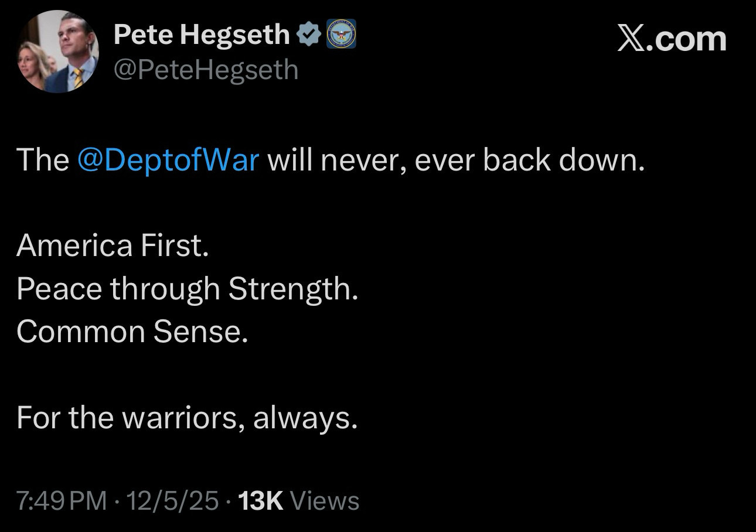Click the word "Strength." in the tweet
The height and width of the screenshot is (532, 756).
[x=293, y=288]
